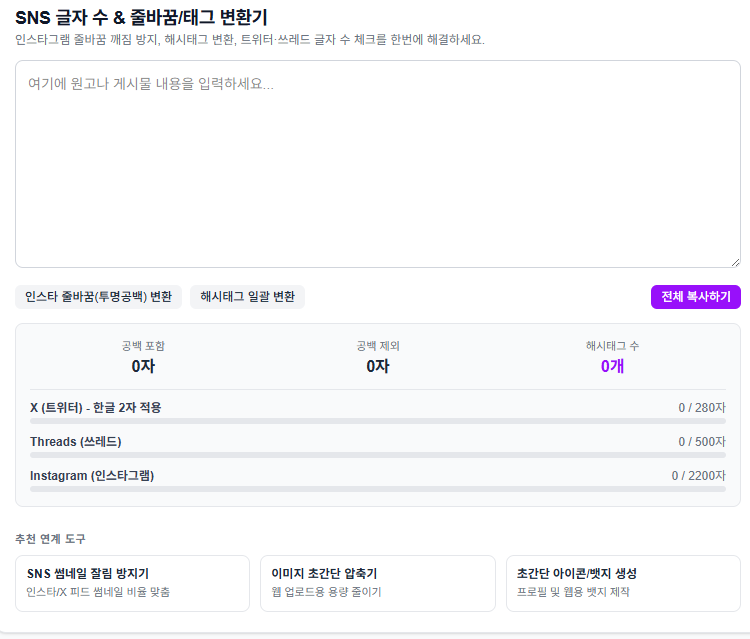Click the textarea resize handle
The height and width of the screenshot is (639, 750).
click(736, 263)
